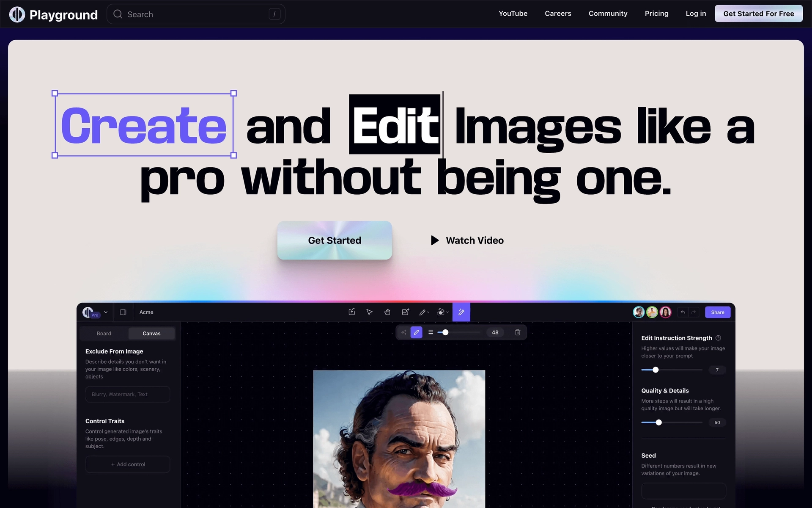The image size is (812, 508).
Task: Click the Quality & Details value 50
Action: (x=717, y=422)
